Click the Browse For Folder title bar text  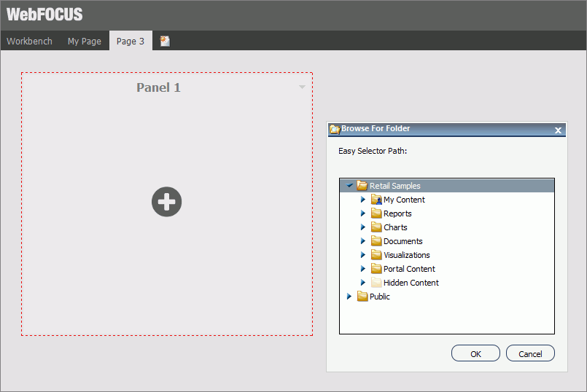[376, 128]
